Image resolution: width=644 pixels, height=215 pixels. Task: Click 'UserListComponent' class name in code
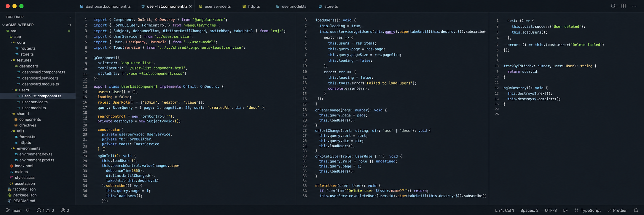pyautogui.click(x=139, y=86)
